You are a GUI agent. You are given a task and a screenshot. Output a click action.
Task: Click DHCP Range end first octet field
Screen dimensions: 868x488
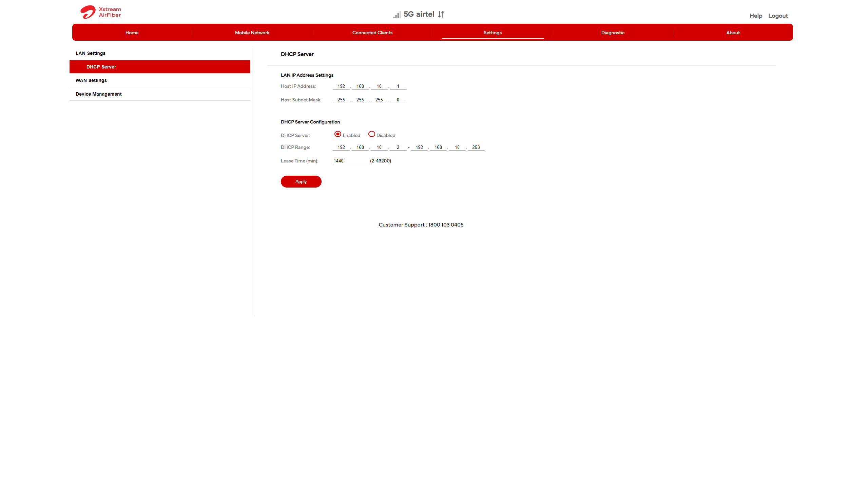pyautogui.click(x=419, y=147)
